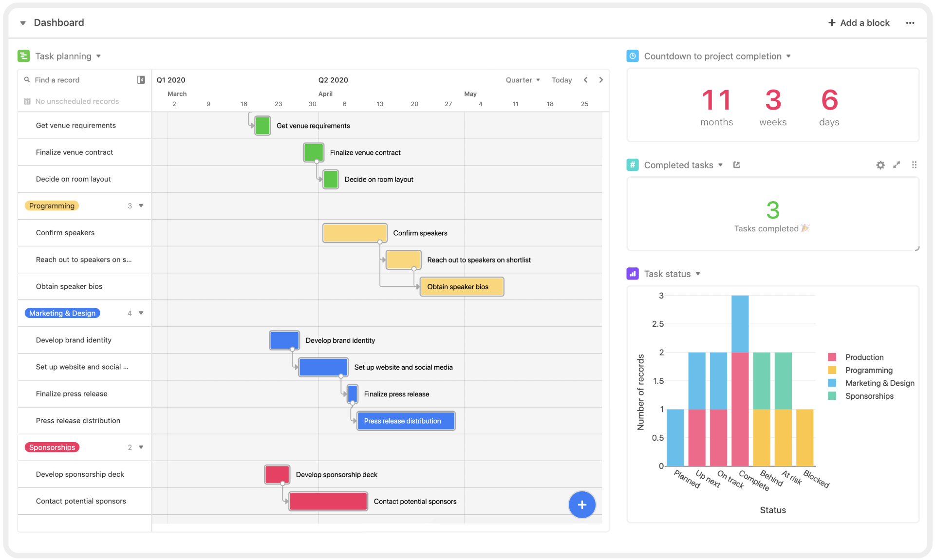935x560 pixels.
Task: Click the Today button
Action: [x=561, y=80]
